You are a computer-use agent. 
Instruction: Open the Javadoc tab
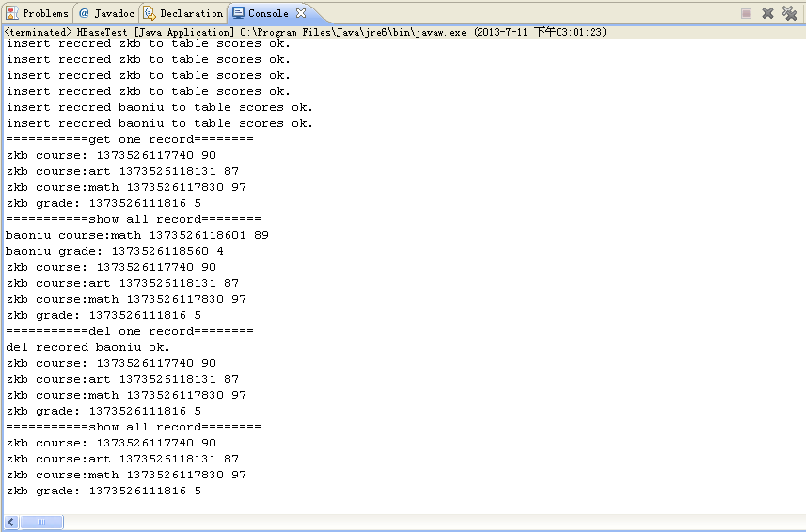click(107, 13)
